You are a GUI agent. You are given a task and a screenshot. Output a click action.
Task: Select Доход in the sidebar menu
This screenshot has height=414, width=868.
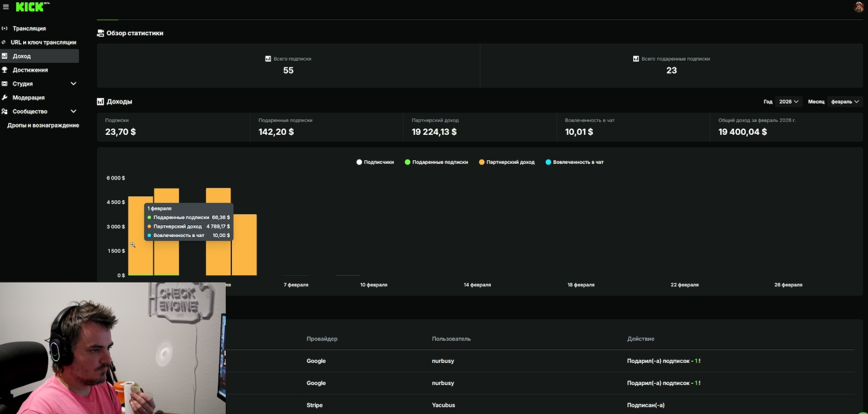pos(39,56)
